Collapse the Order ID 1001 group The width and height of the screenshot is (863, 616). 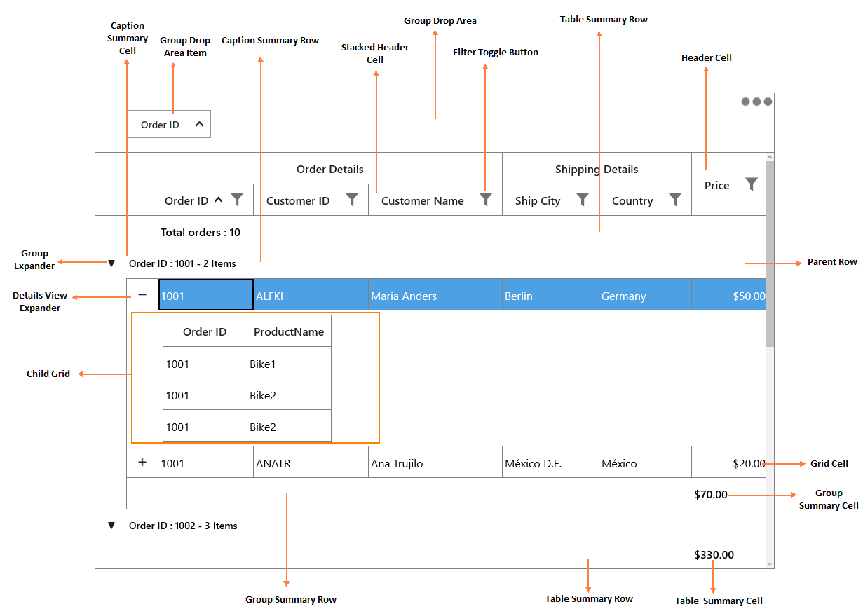tap(111, 264)
